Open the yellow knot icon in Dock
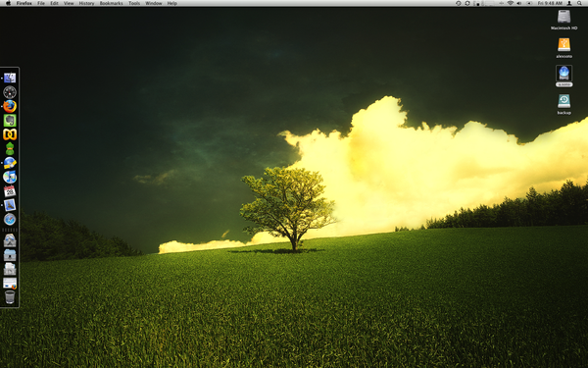 10,134
